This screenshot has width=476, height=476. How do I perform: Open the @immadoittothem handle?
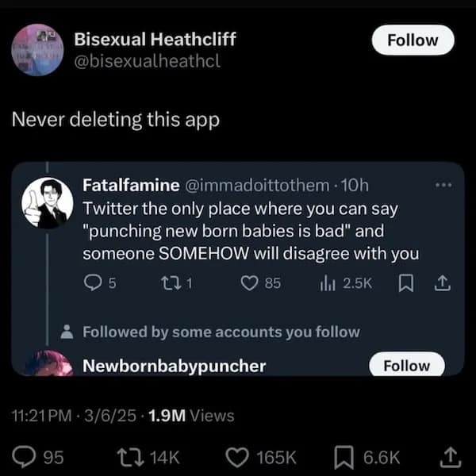click(256, 186)
